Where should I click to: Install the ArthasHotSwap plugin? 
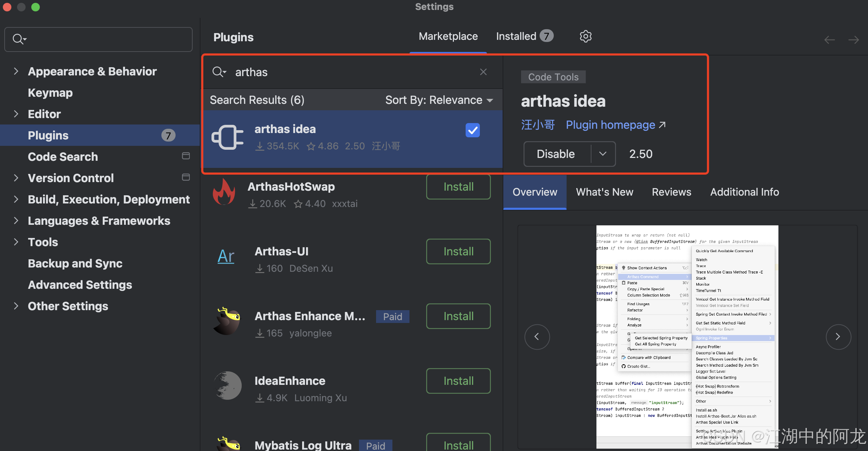tap(458, 187)
